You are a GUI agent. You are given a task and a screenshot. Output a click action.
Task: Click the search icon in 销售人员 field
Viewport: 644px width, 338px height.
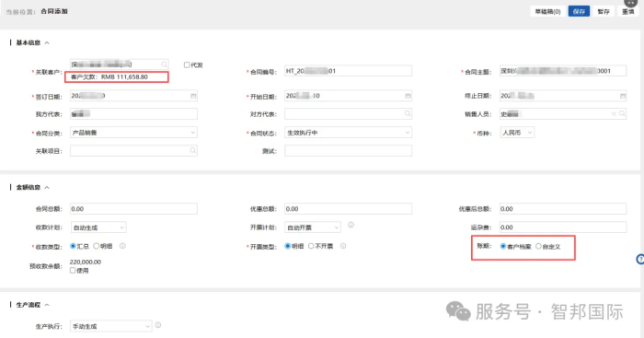point(622,114)
